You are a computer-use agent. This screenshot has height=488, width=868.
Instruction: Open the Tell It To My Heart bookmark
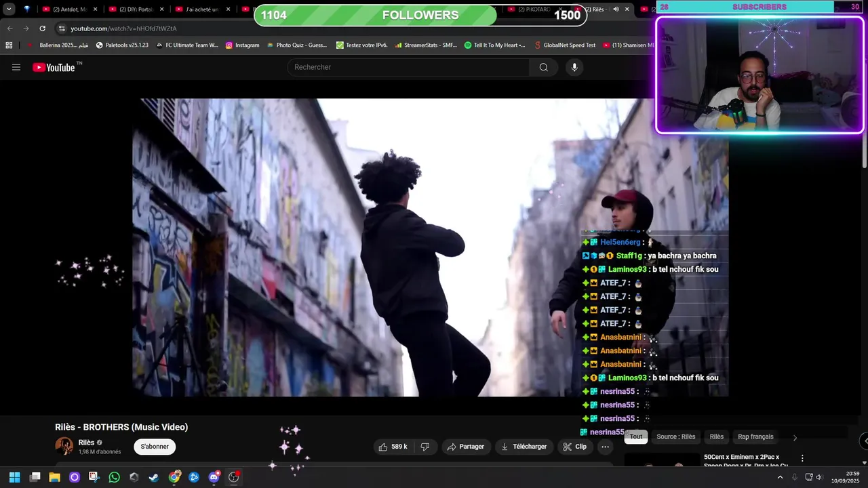[x=494, y=45]
